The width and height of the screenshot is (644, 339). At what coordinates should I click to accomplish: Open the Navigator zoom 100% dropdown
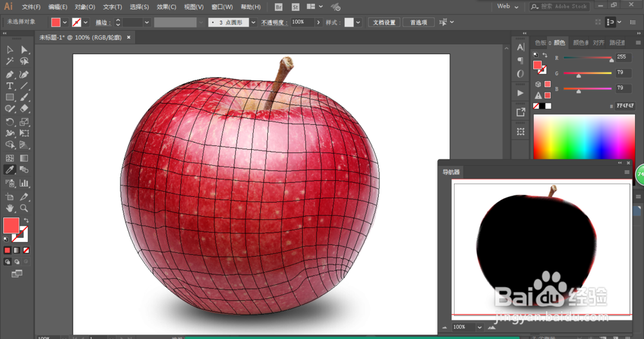click(x=479, y=327)
